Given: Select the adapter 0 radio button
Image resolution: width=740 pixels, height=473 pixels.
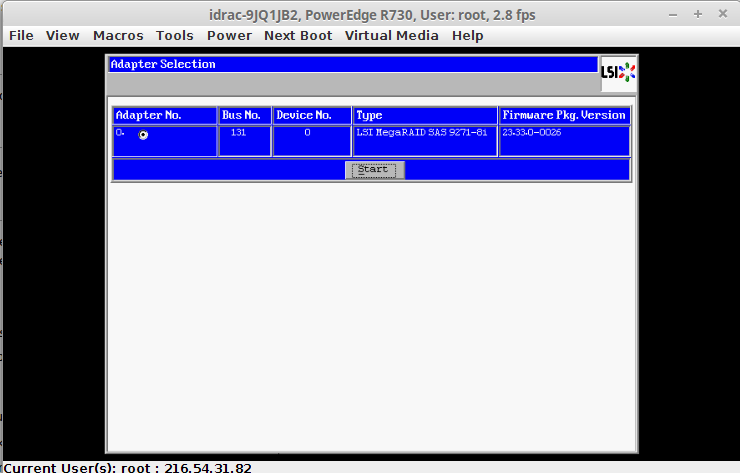Looking at the screenshot, I should (x=143, y=135).
